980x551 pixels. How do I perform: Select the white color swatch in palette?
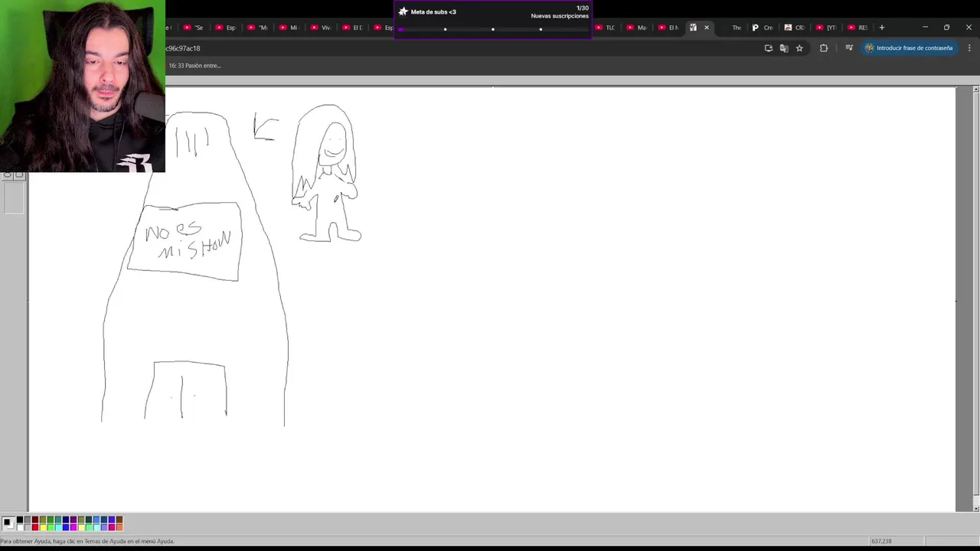(x=20, y=527)
